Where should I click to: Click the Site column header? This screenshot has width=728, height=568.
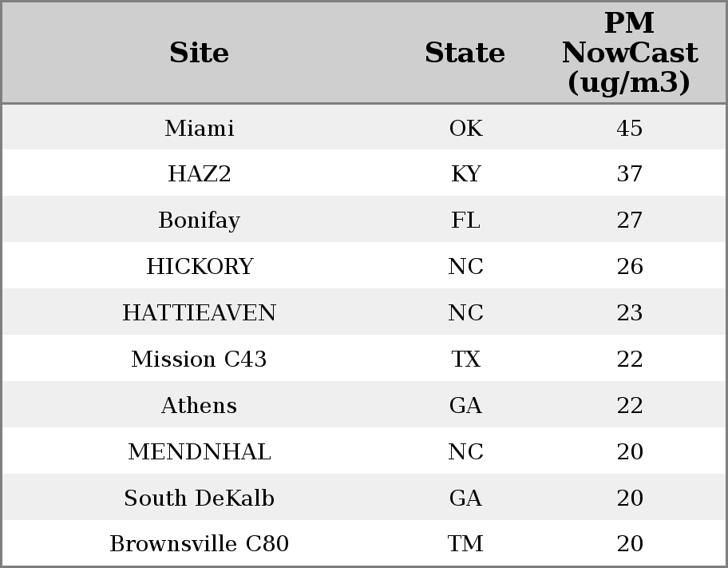pyautogui.click(x=199, y=54)
